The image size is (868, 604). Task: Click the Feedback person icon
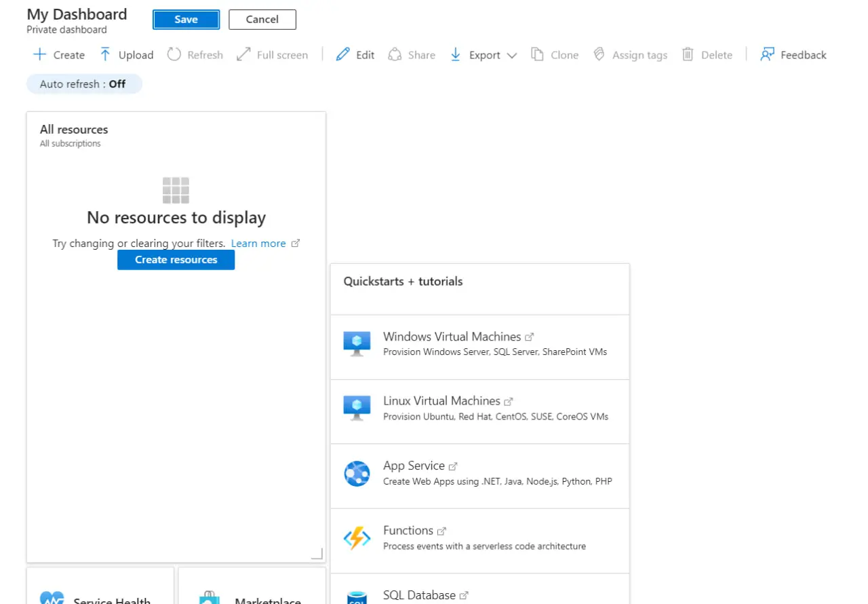[x=767, y=55]
